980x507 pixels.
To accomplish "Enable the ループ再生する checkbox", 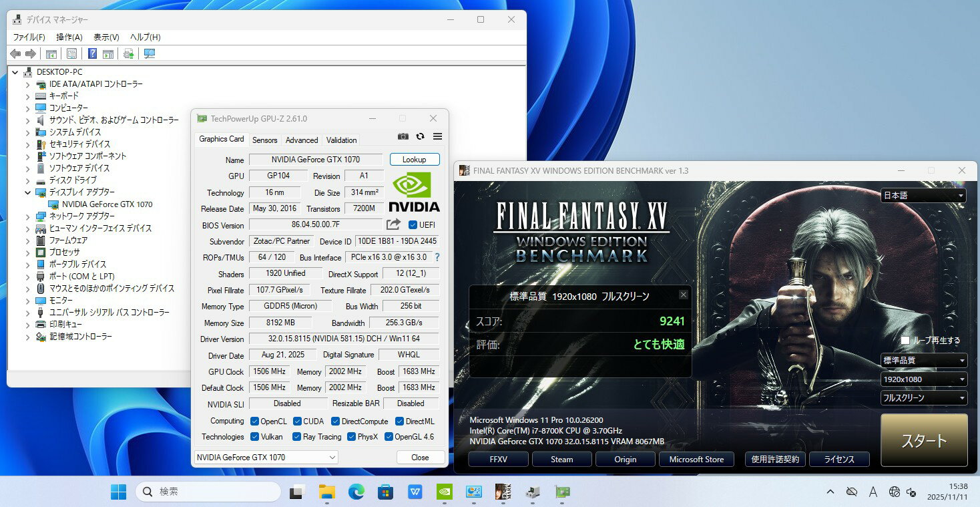I will tap(905, 341).
